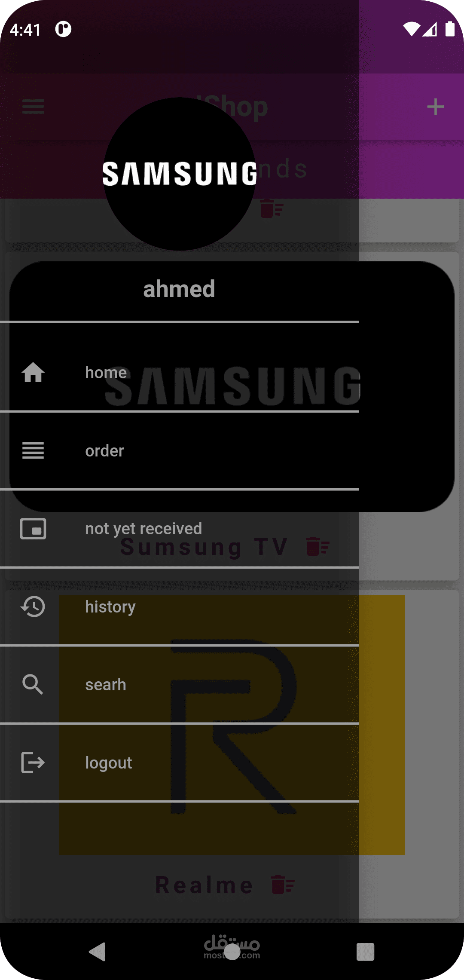Tap the Android back navigation button
The height and width of the screenshot is (980, 464).
tap(98, 952)
